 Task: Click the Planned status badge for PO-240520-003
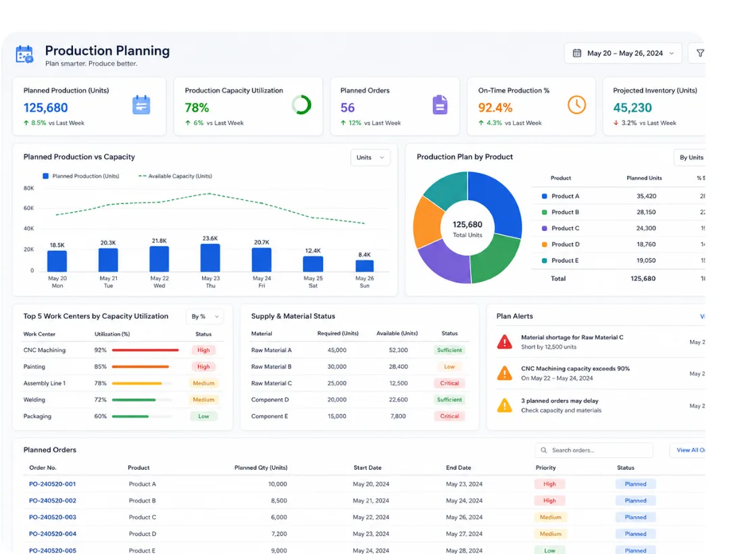click(x=636, y=517)
